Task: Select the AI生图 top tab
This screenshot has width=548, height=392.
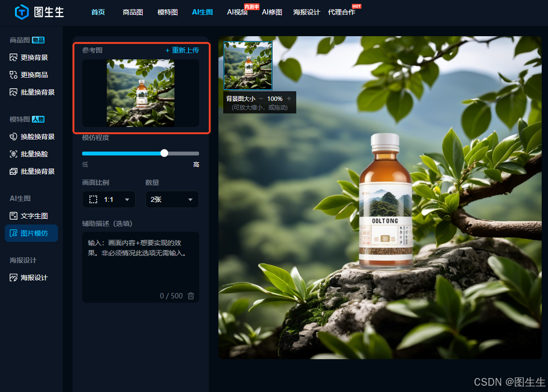Action: tap(202, 12)
